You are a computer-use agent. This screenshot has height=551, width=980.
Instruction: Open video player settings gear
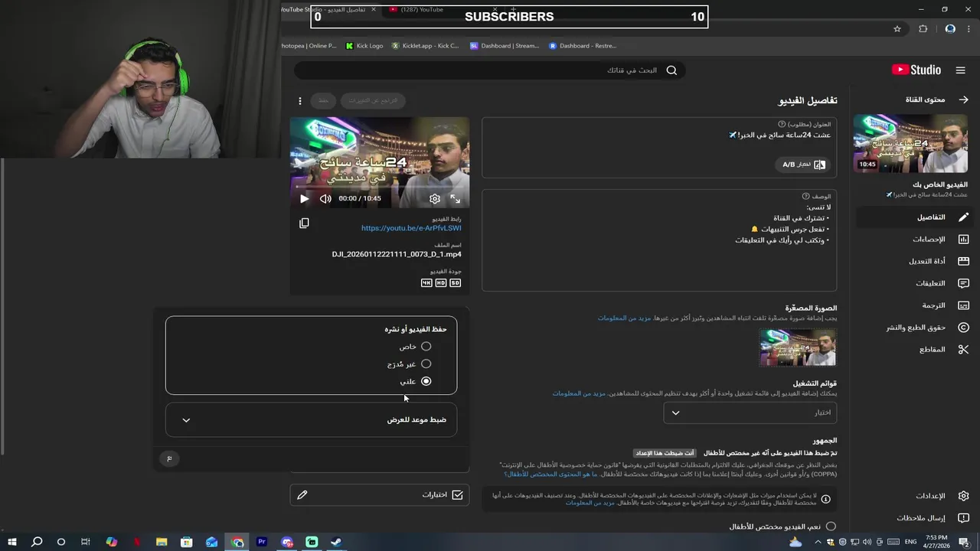435,199
